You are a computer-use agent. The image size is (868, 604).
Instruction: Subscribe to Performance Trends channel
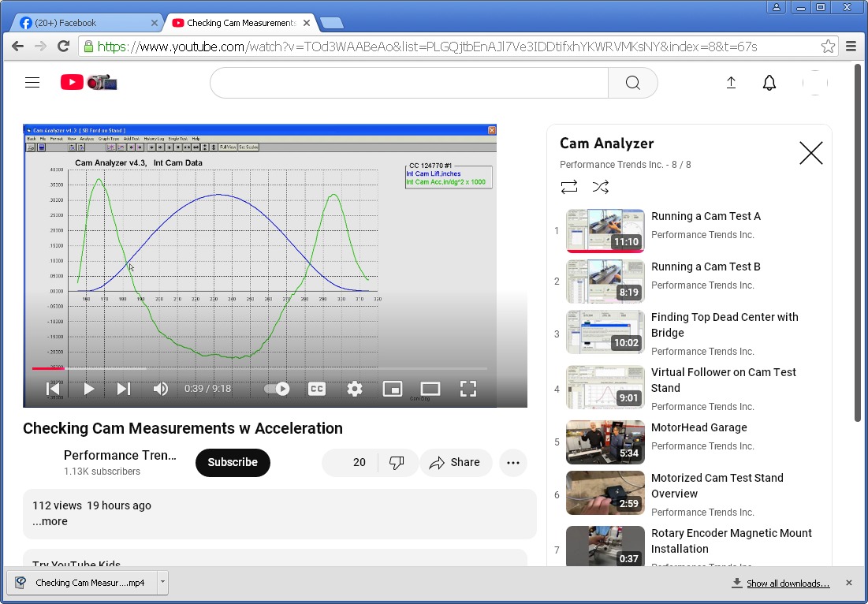[233, 462]
